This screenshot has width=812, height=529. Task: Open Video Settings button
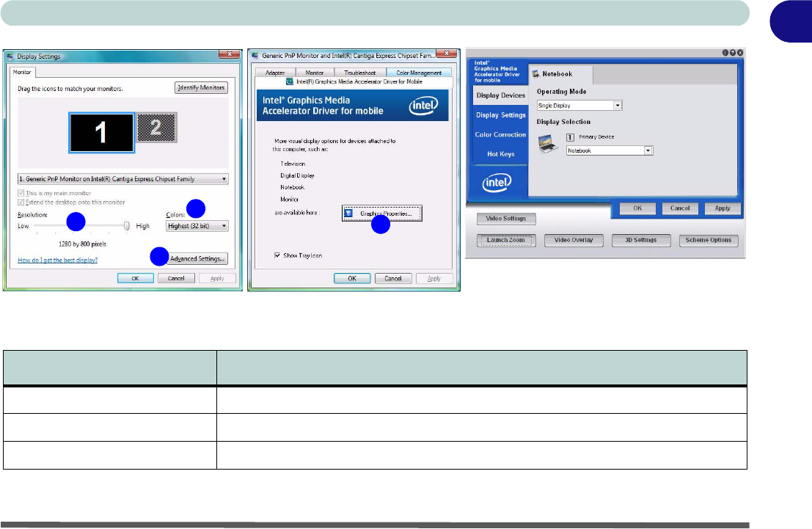[506, 219]
